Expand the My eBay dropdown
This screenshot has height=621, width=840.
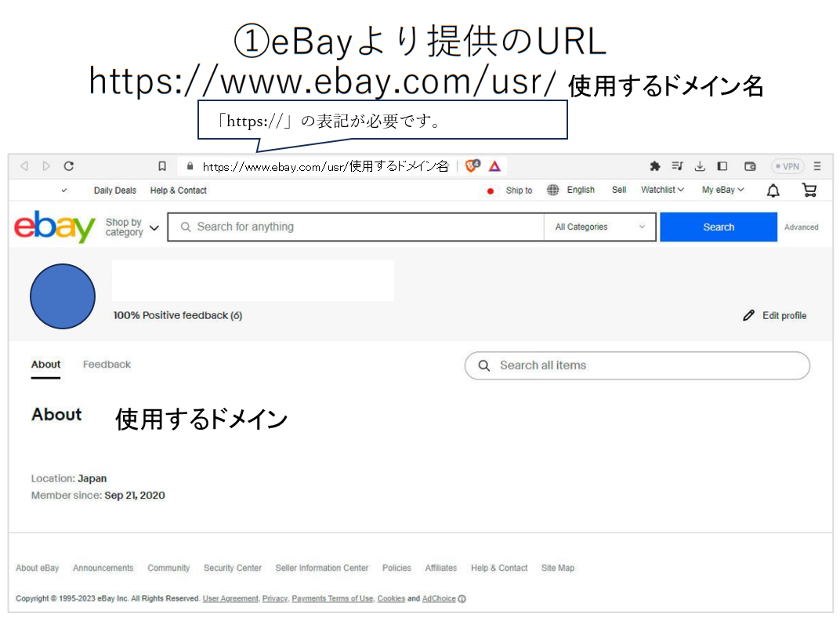click(x=723, y=190)
